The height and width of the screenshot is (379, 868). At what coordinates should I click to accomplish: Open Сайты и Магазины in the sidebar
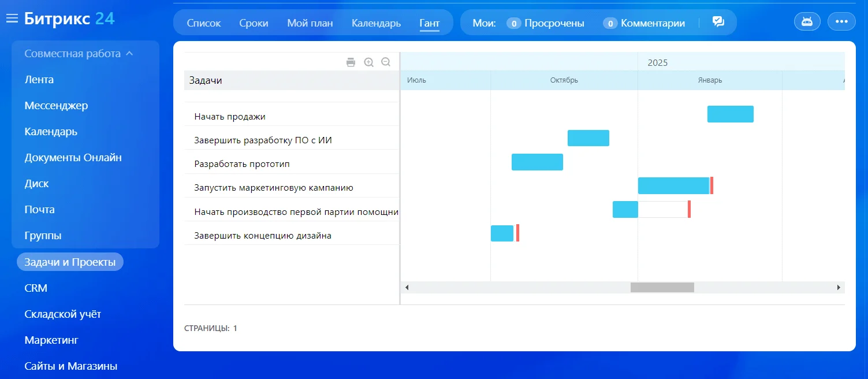[x=71, y=366]
